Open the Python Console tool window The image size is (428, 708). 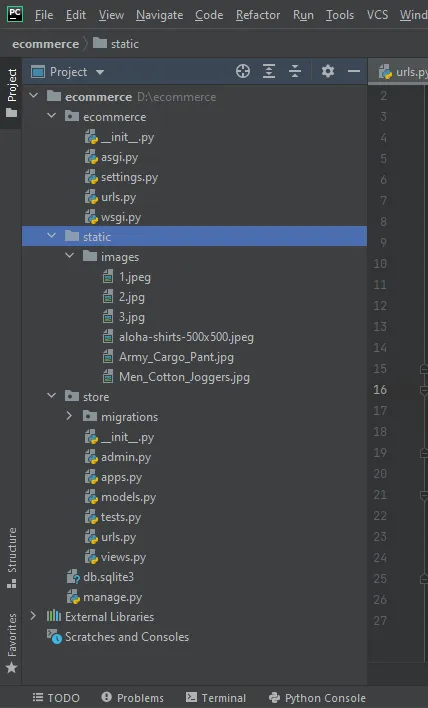(317, 698)
